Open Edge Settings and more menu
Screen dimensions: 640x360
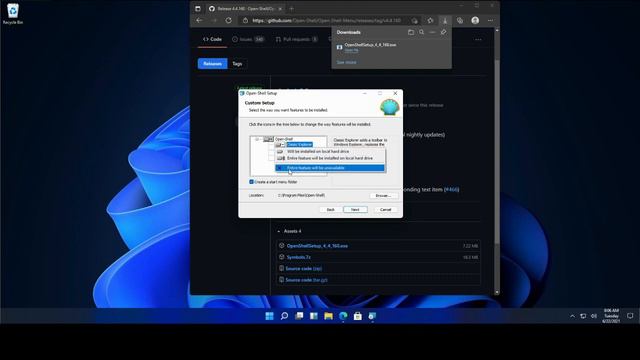pyautogui.click(x=490, y=20)
